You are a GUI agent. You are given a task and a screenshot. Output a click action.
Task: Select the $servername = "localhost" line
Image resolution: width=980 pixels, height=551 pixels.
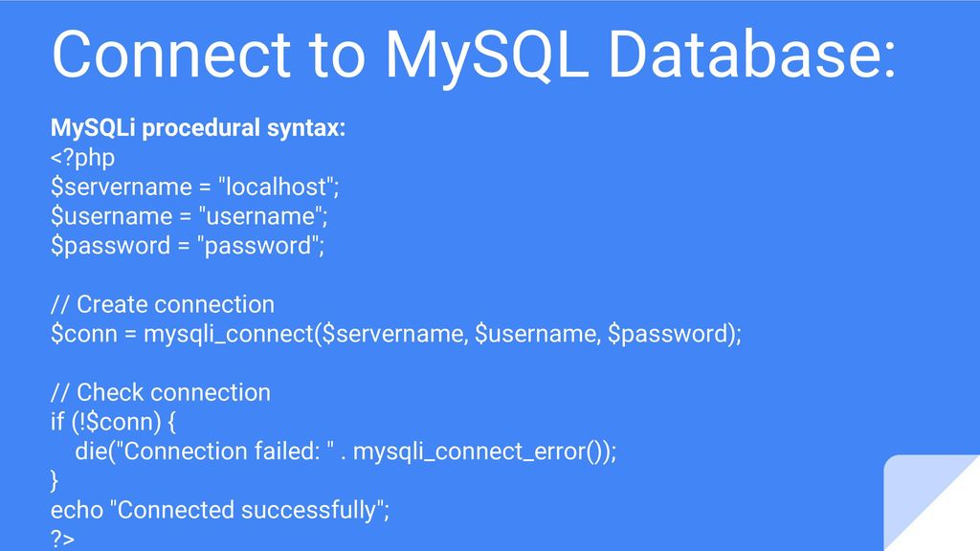tap(195, 187)
